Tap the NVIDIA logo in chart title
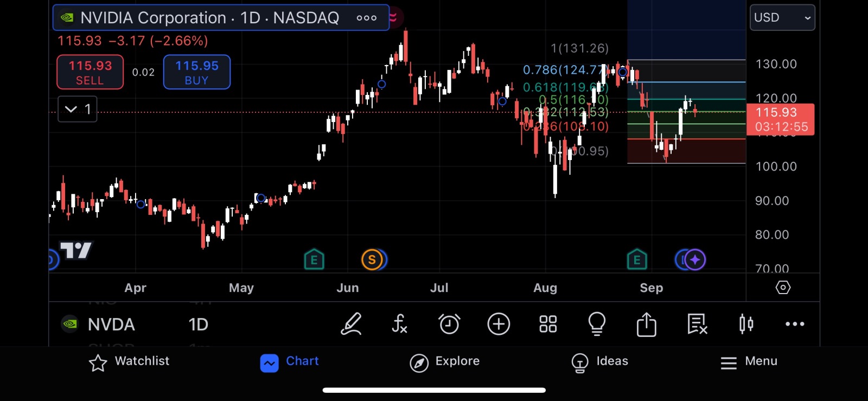This screenshot has width=868, height=401. (67, 18)
